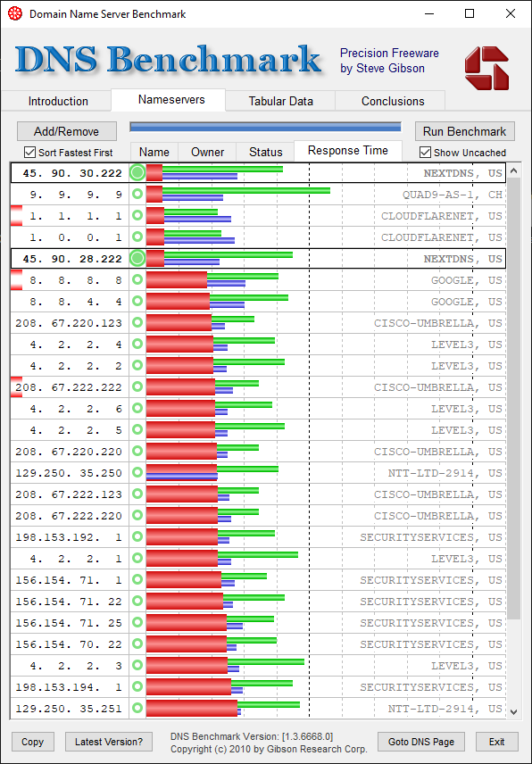
Task: Click response bars of 8.8.8.8 row
Action: click(212, 279)
